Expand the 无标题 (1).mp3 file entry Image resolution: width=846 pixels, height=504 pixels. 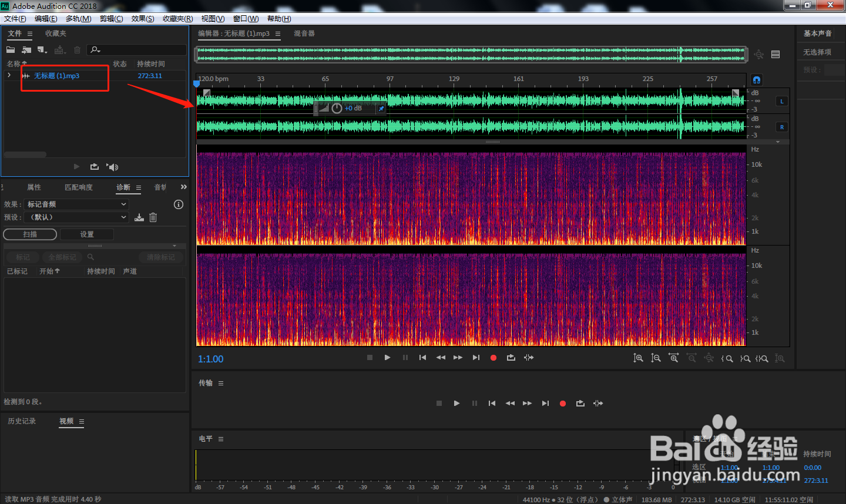(9, 75)
